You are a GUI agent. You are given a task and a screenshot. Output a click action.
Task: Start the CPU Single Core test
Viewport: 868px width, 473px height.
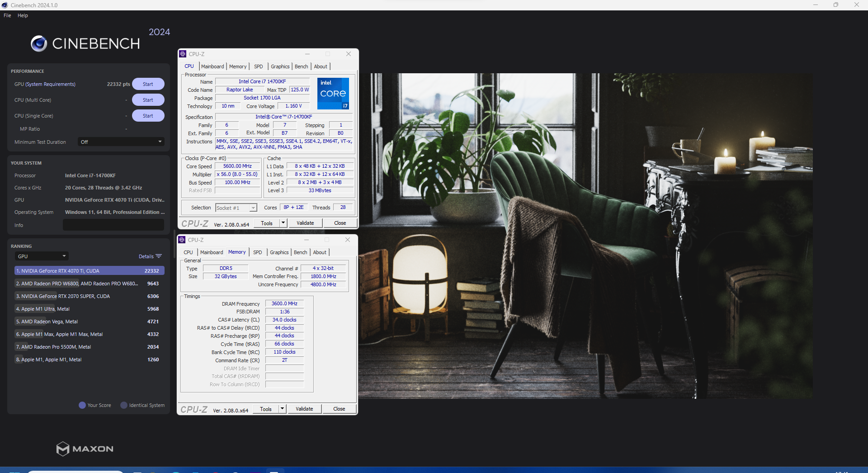click(x=148, y=116)
